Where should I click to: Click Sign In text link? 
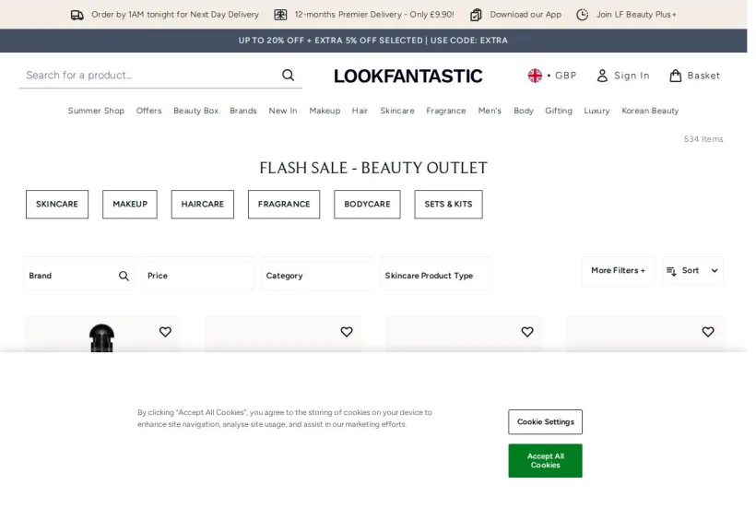click(x=632, y=76)
